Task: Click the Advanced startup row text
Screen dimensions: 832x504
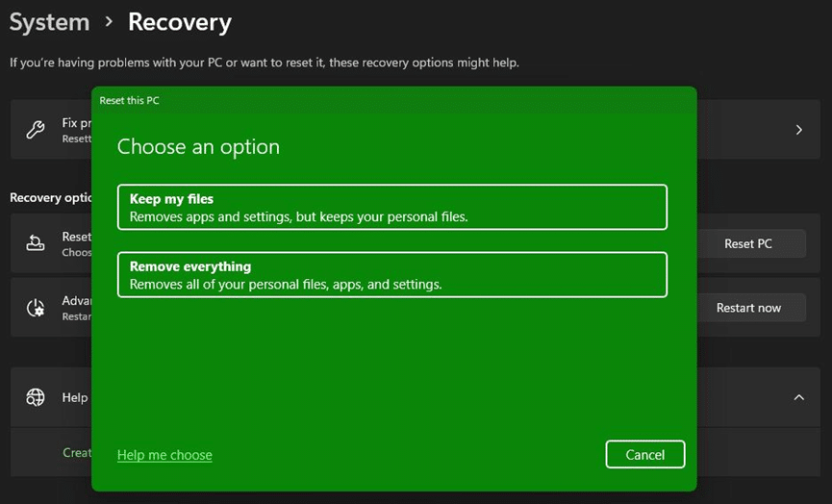Action: [x=76, y=301]
